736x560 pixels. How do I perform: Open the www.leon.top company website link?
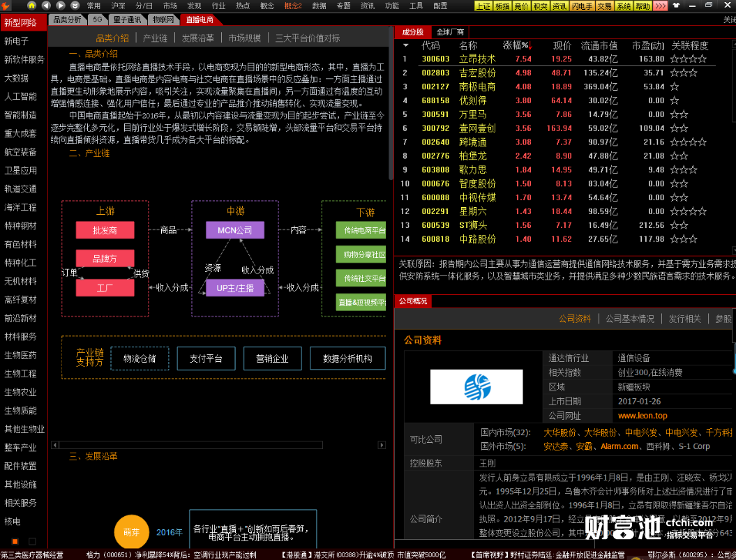pyautogui.click(x=642, y=416)
